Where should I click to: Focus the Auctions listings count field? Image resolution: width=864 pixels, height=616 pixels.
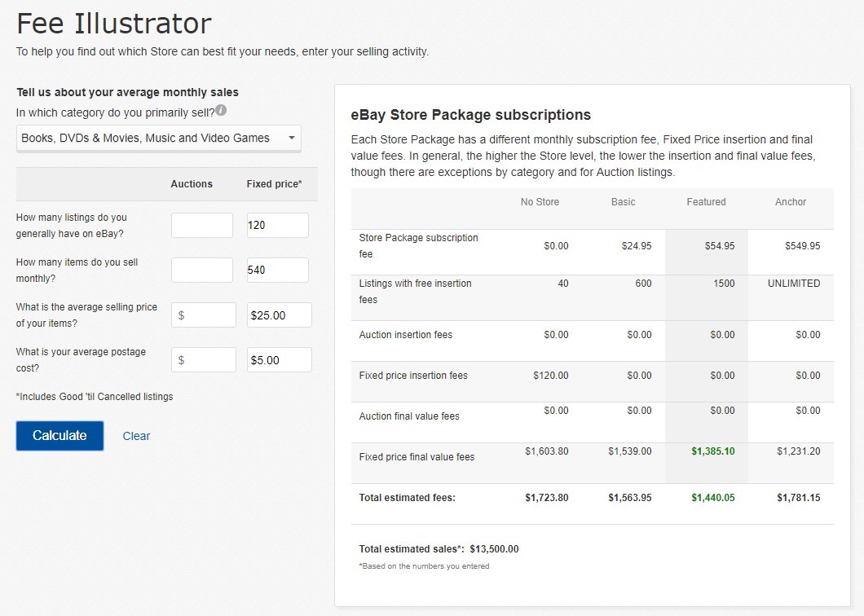point(201,226)
